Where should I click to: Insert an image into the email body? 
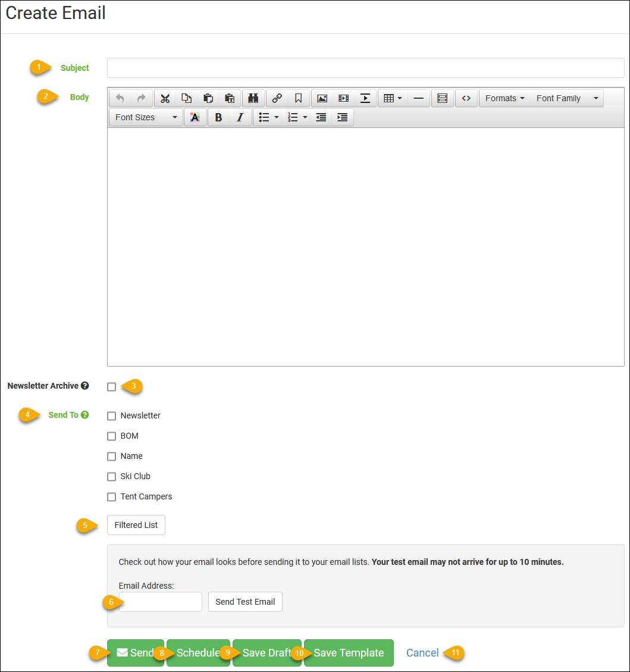tap(322, 98)
